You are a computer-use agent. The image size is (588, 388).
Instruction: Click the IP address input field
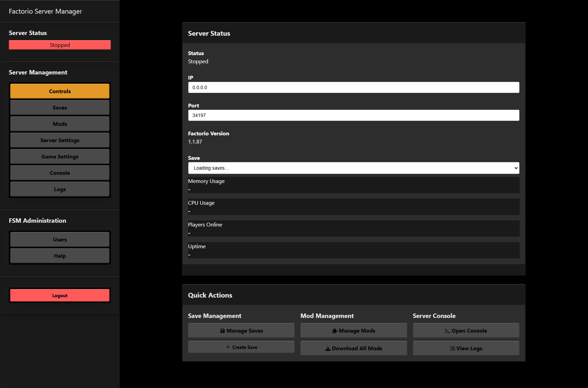pyautogui.click(x=354, y=87)
